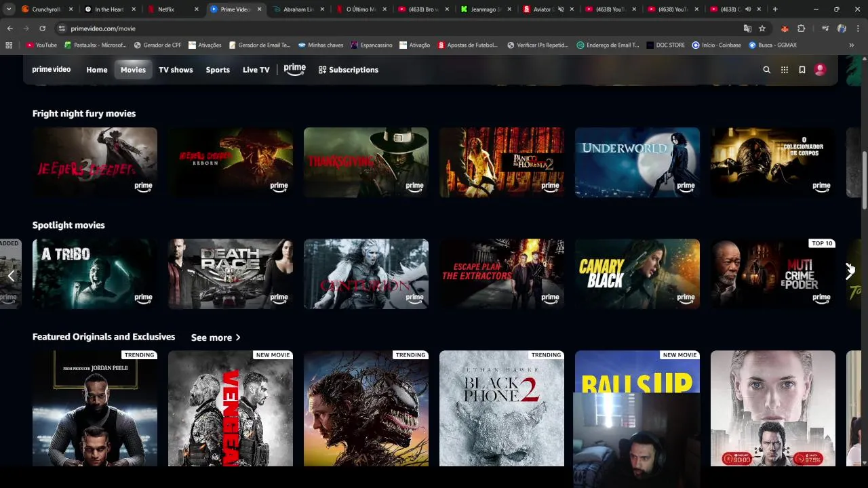Open the Apps grid in bookmarks bar

9,45
